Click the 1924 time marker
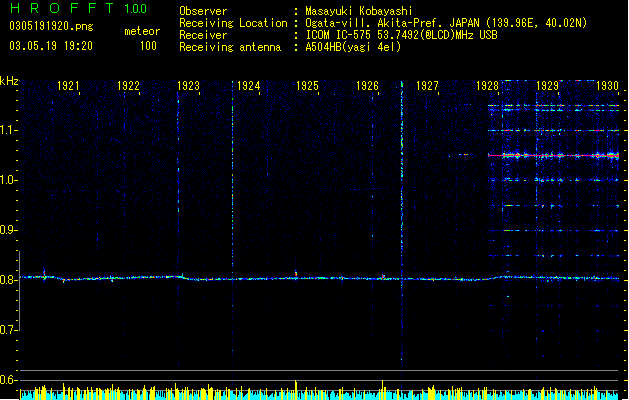Screen dimensions: 629x400 coord(249,86)
